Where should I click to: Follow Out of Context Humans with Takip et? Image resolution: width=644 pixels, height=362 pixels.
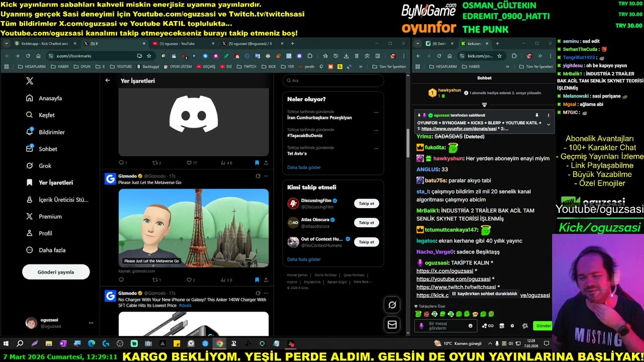pyautogui.click(x=366, y=242)
